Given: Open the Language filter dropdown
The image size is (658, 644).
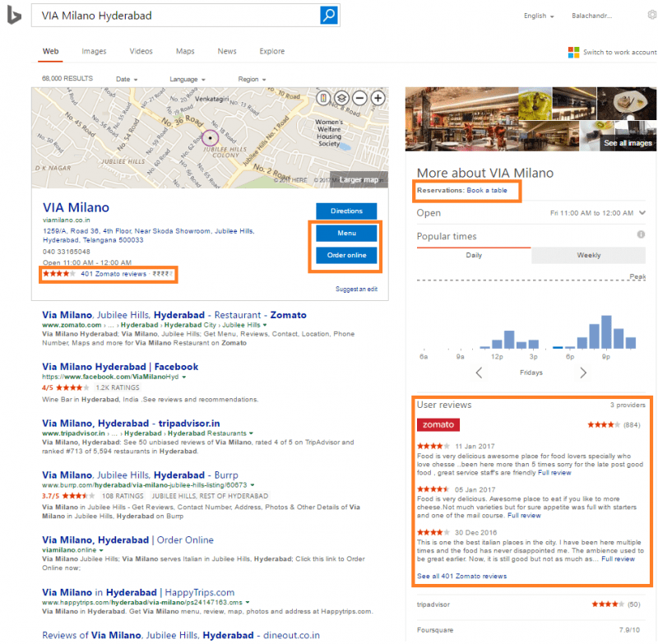Looking at the screenshot, I should (x=188, y=79).
